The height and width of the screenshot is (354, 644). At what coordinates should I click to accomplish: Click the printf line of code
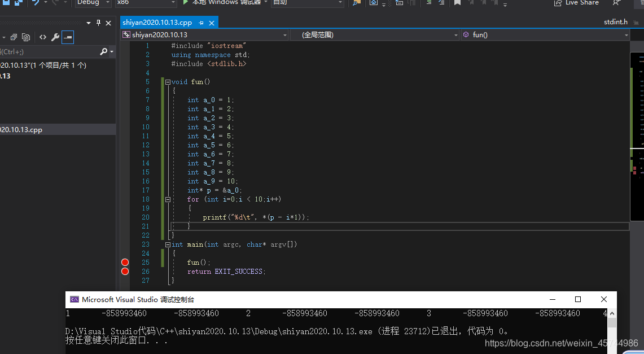(256, 217)
